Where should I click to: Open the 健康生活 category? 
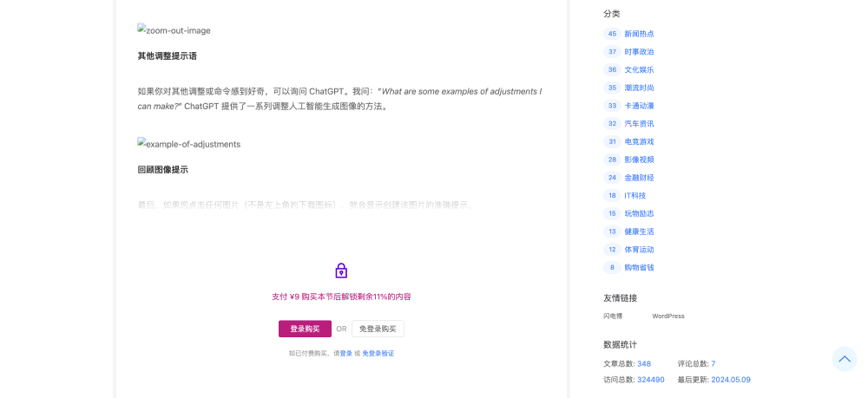tap(640, 232)
